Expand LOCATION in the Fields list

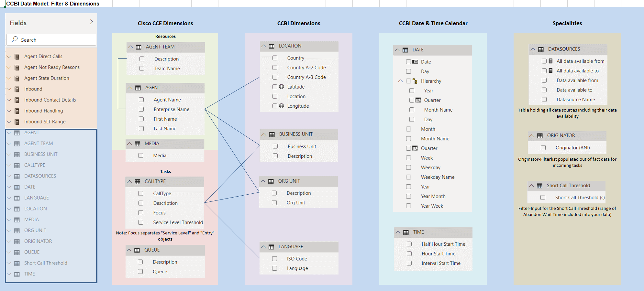click(x=9, y=209)
